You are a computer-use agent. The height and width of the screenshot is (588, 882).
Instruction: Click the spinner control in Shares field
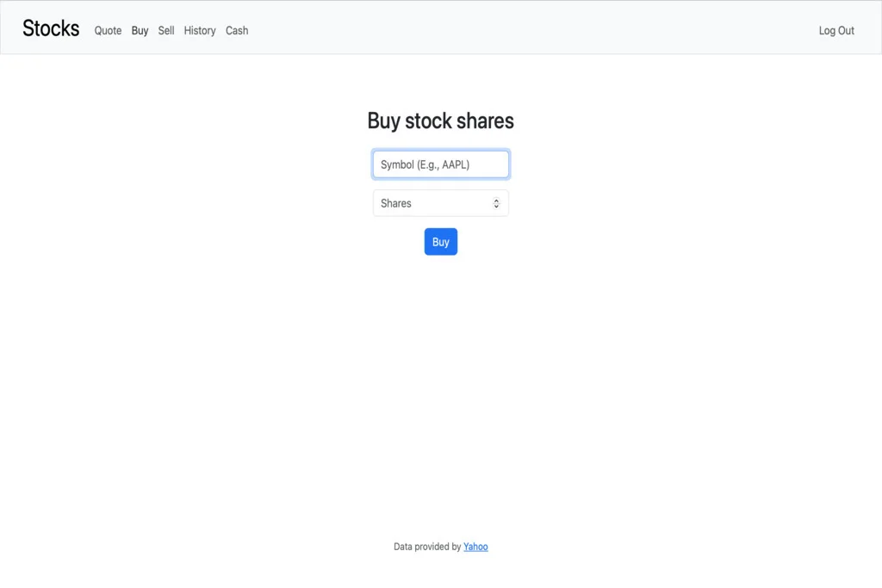[496, 203]
